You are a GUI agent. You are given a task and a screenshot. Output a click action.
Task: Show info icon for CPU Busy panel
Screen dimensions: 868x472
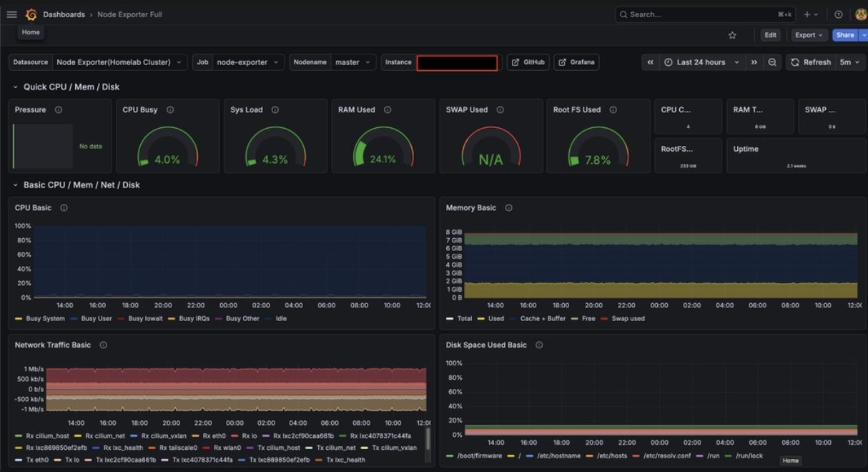point(170,110)
